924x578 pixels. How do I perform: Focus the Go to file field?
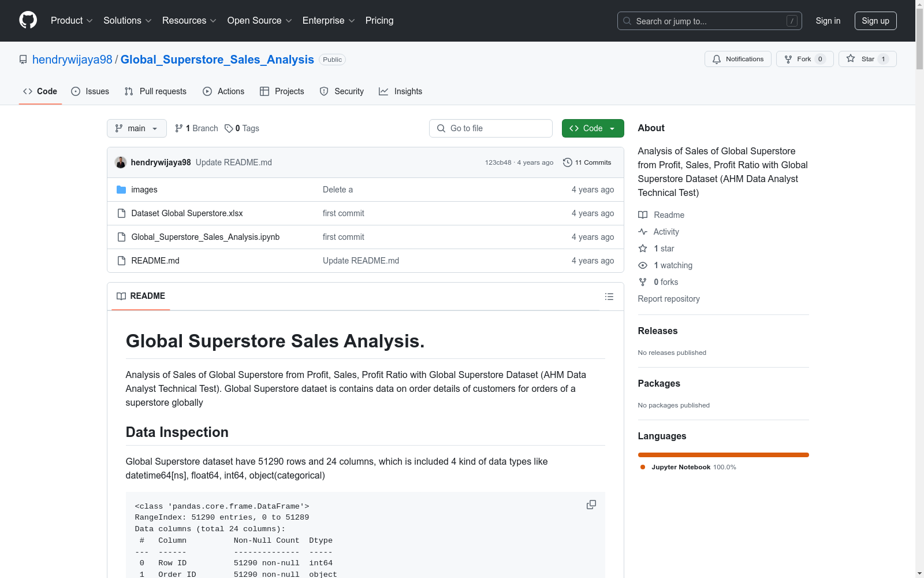click(x=491, y=128)
